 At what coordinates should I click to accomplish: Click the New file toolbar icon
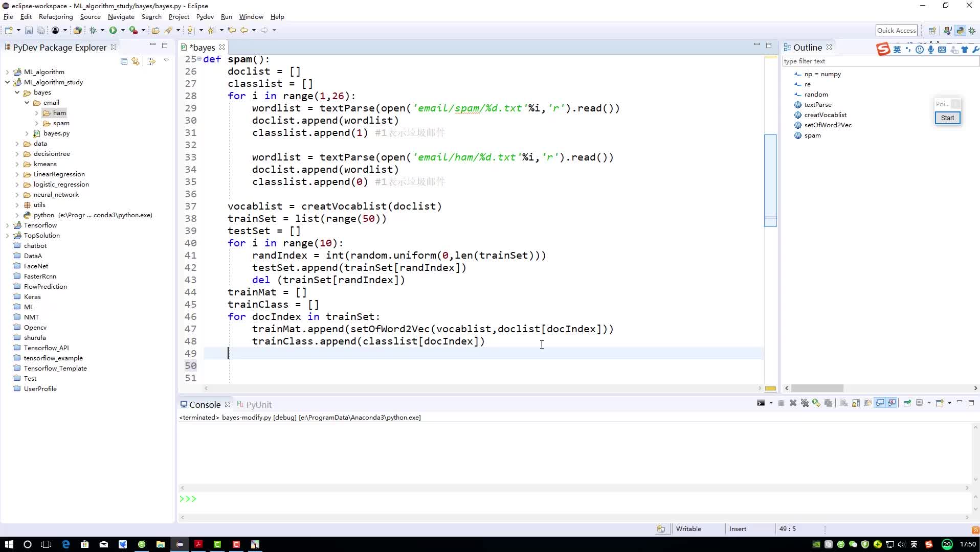pos(9,30)
